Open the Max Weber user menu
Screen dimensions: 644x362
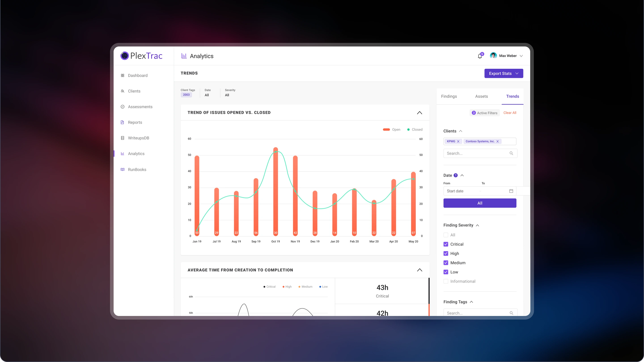(x=508, y=56)
